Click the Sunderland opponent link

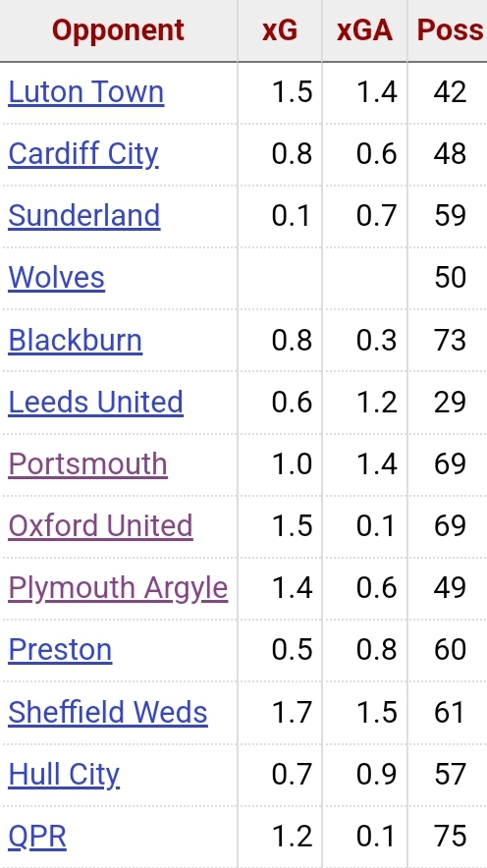[84, 215]
